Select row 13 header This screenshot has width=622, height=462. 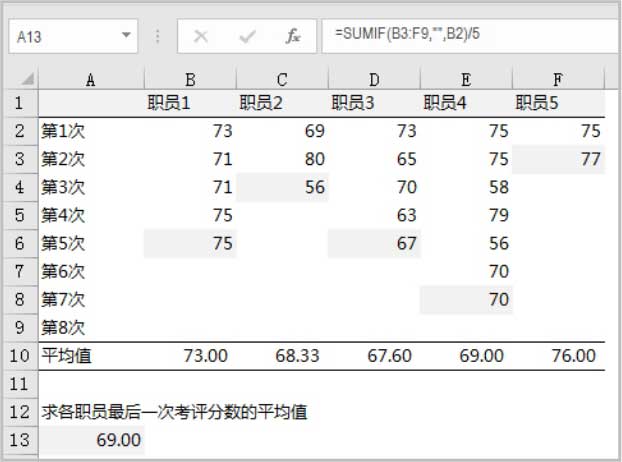pyautogui.click(x=19, y=439)
